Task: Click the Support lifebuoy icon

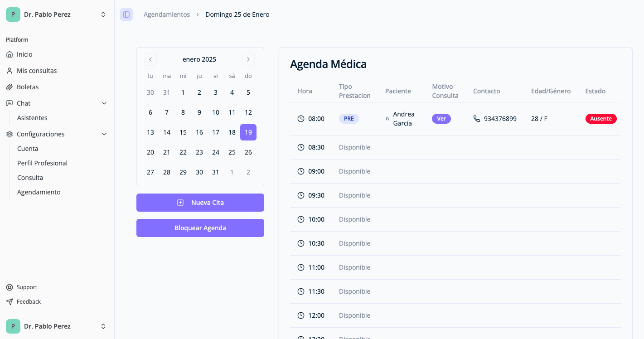Action: 10,287
